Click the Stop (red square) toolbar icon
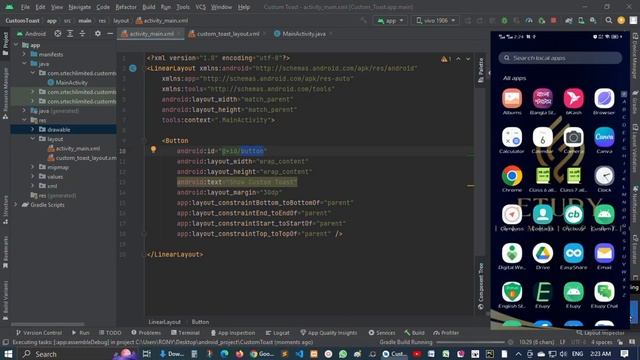Screen dimensions: 640x360 tap(553, 20)
